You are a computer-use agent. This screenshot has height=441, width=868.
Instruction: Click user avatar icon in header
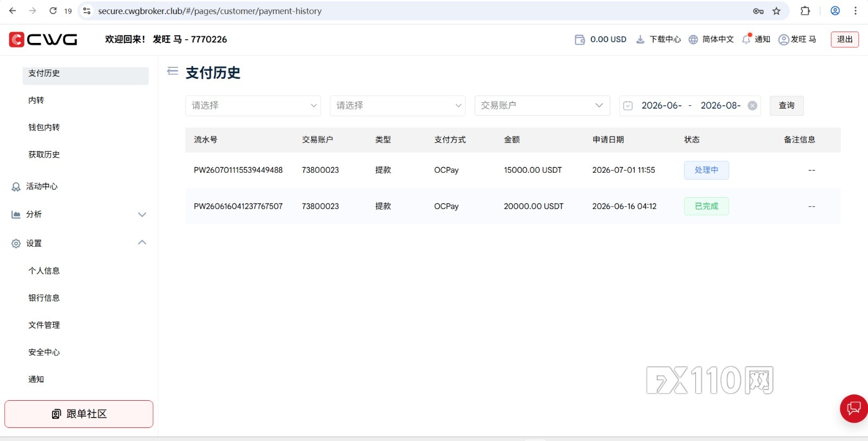click(x=783, y=40)
